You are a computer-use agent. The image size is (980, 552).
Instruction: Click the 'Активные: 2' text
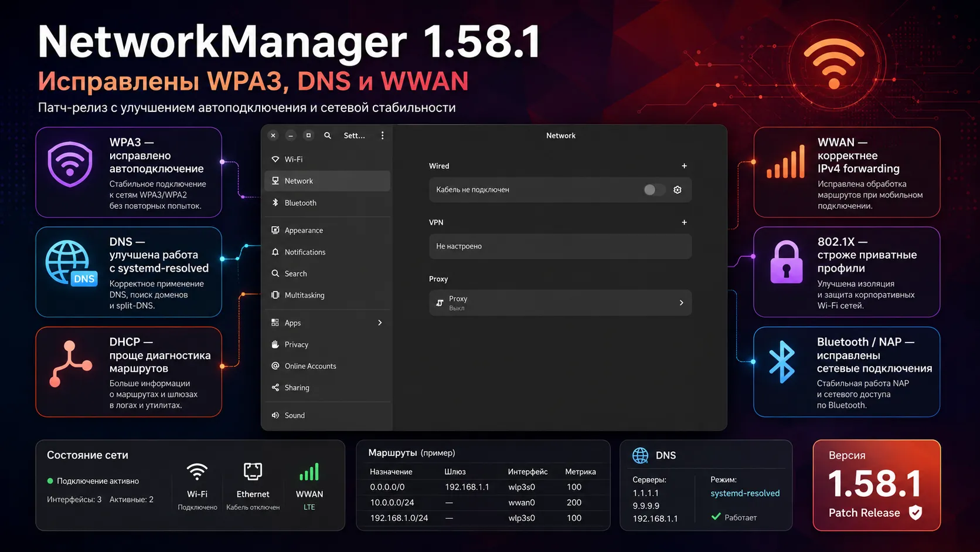[x=131, y=499]
